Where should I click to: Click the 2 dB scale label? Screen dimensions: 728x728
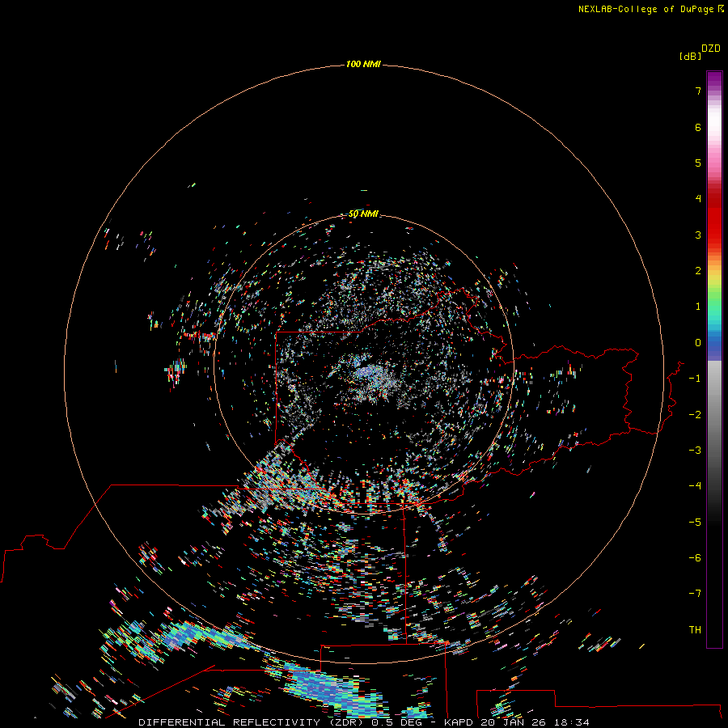click(x=698, y=271)
